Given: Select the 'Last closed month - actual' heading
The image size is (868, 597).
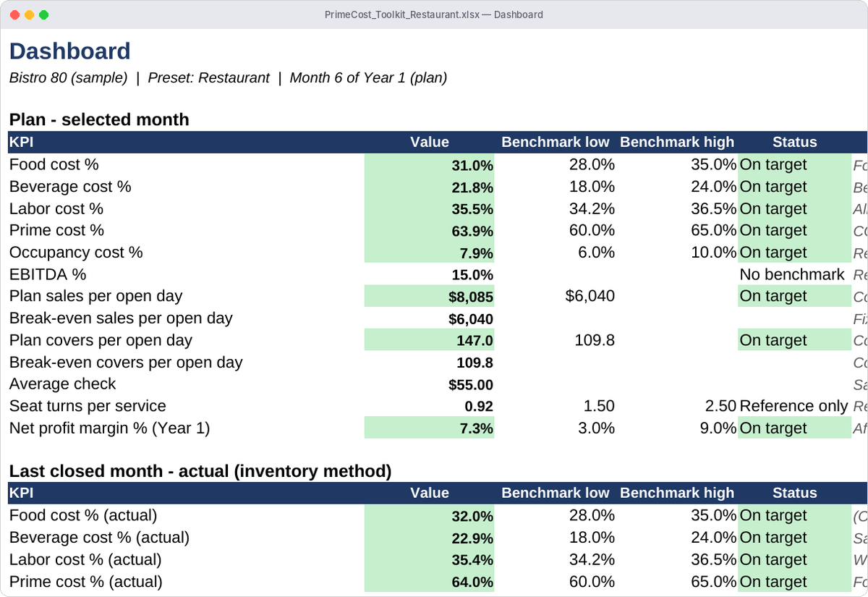Looking at the screenshot, I should (x=200, y=471).
